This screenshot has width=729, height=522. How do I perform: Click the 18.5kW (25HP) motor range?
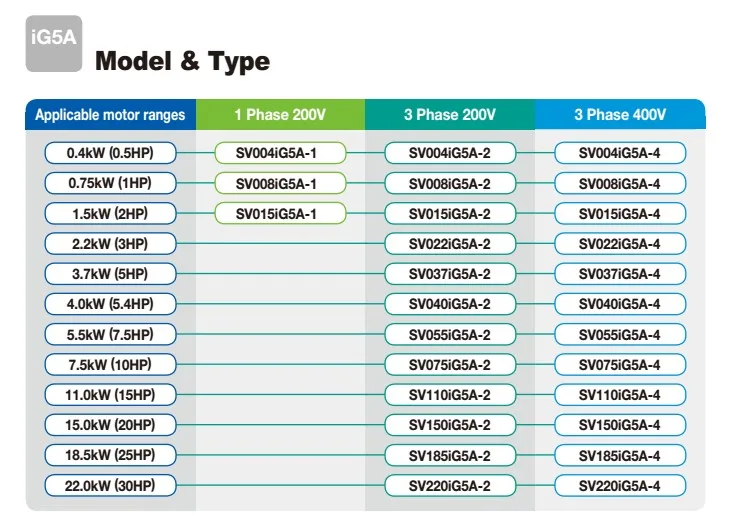(110, 455)
